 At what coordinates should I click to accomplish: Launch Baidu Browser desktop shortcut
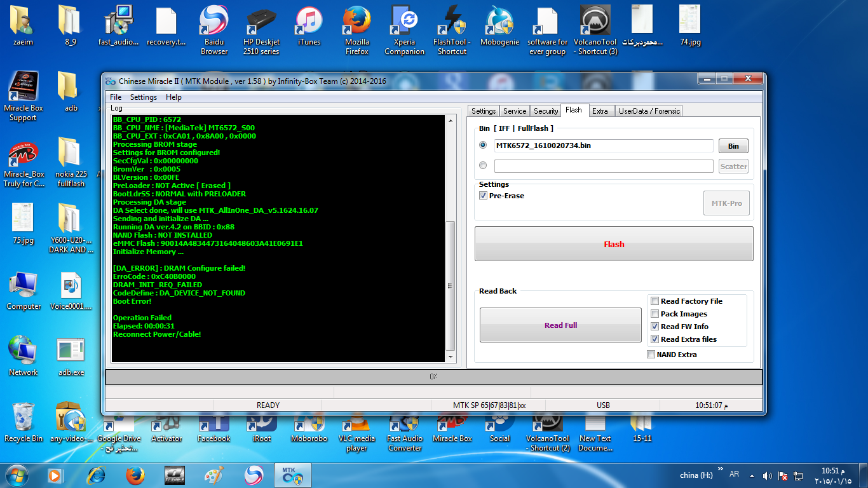click(214, 30)
